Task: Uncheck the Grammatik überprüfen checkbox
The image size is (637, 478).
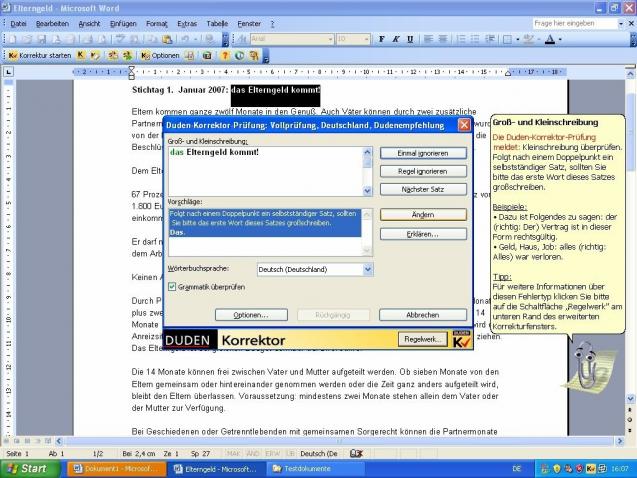Action: tap(172, 287)
